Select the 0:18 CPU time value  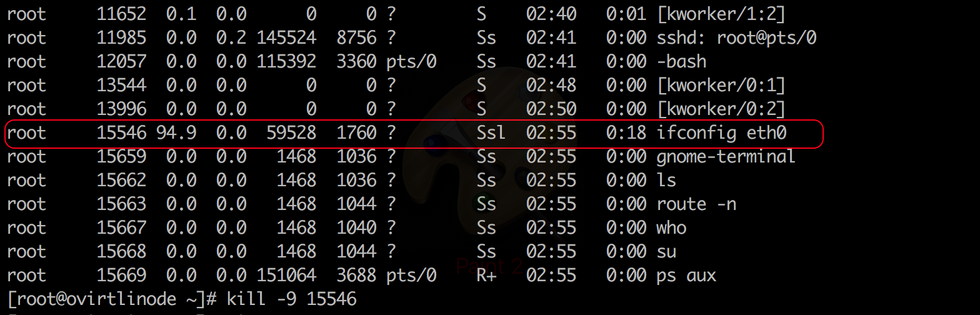[x=626, y=132]
